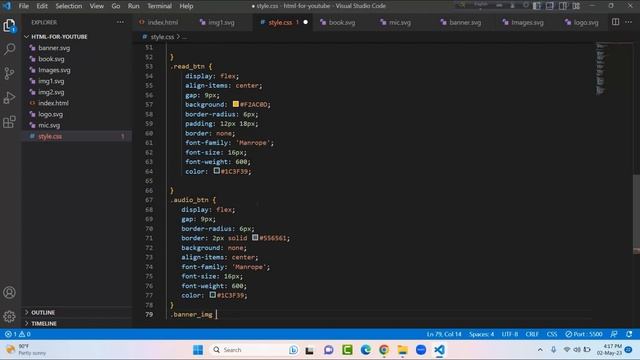Close unsaved style.css tab via dot
Screen dimensions: 640x360
(305, 22)
